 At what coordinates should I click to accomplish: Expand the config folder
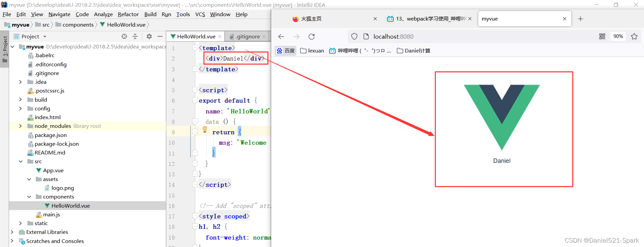tap(21, 108)
